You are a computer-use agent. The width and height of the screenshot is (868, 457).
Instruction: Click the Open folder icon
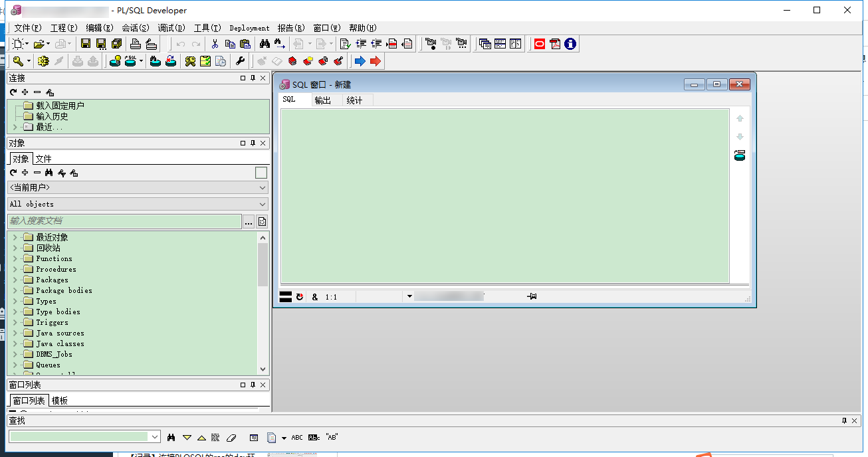[x=39, y=44]
